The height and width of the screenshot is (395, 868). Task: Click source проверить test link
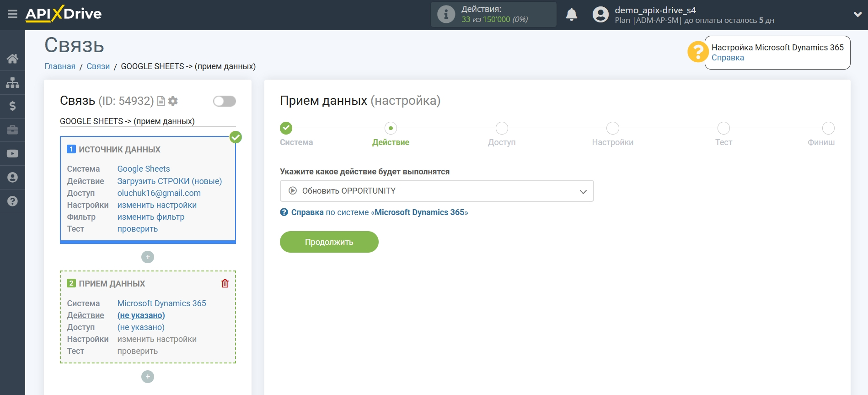(138, 229)
